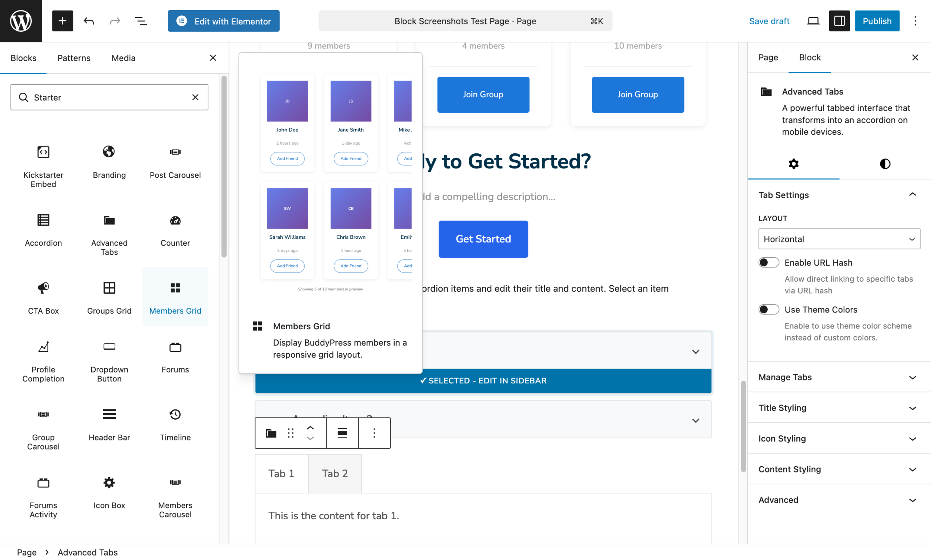The image size is (931, 560).
Task: Open the block Styles tab in sidebar
Action: pyautogui.click(x=885, y=164)
